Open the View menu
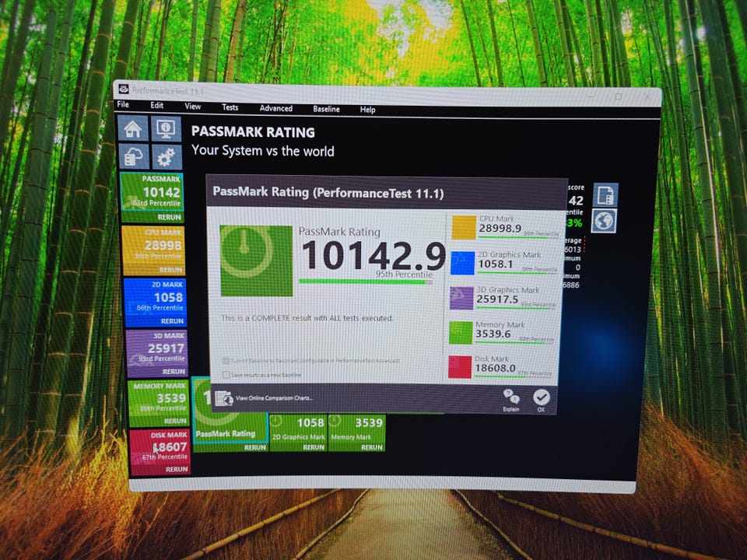747x560 pixels. [x=192, y=107]
